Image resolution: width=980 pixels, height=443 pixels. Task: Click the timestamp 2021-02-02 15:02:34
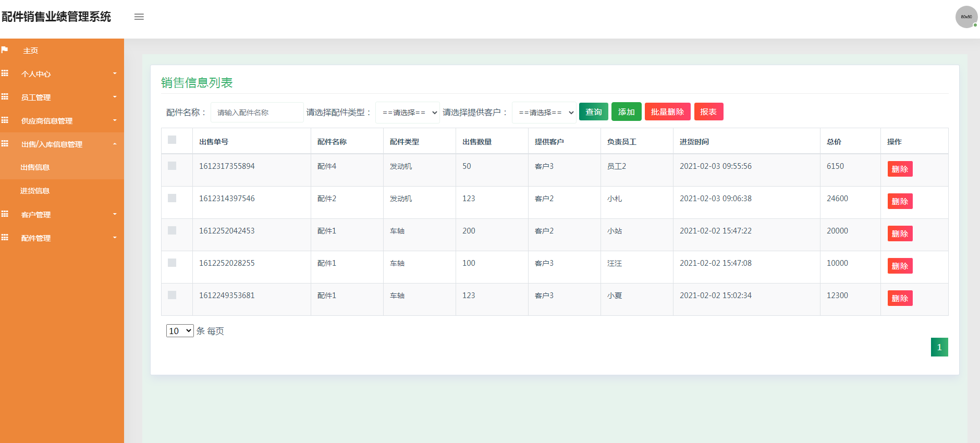tap(716, 296)
